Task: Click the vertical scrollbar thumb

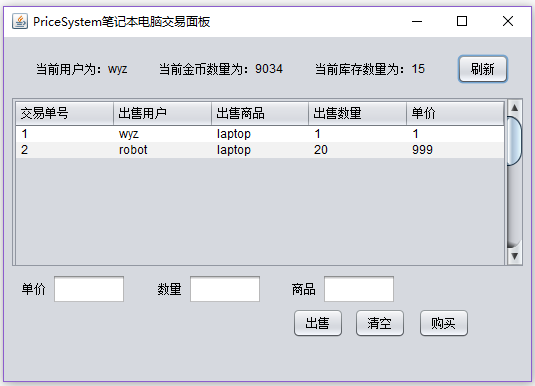Action: tap(515, 141)
